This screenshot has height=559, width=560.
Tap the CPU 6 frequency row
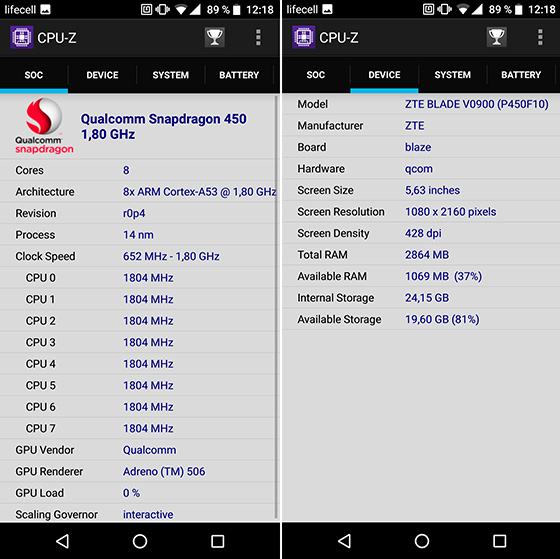pos(139,407)
